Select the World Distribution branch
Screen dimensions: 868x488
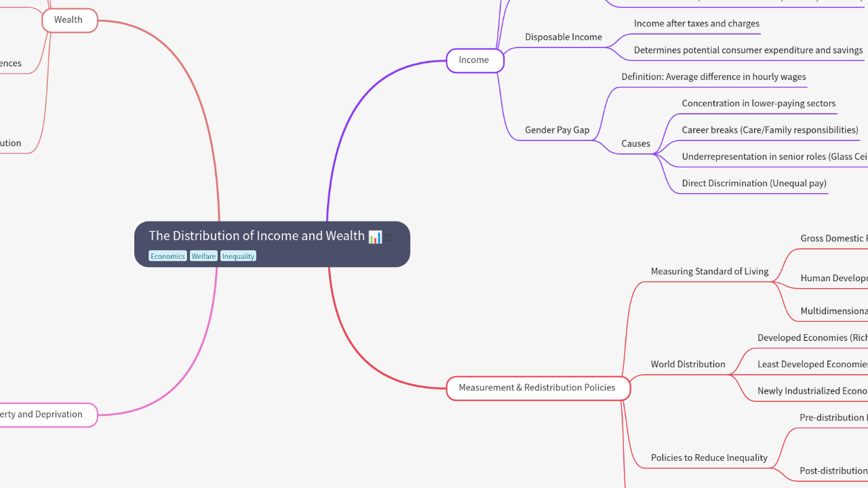click(x=688, y=365)
